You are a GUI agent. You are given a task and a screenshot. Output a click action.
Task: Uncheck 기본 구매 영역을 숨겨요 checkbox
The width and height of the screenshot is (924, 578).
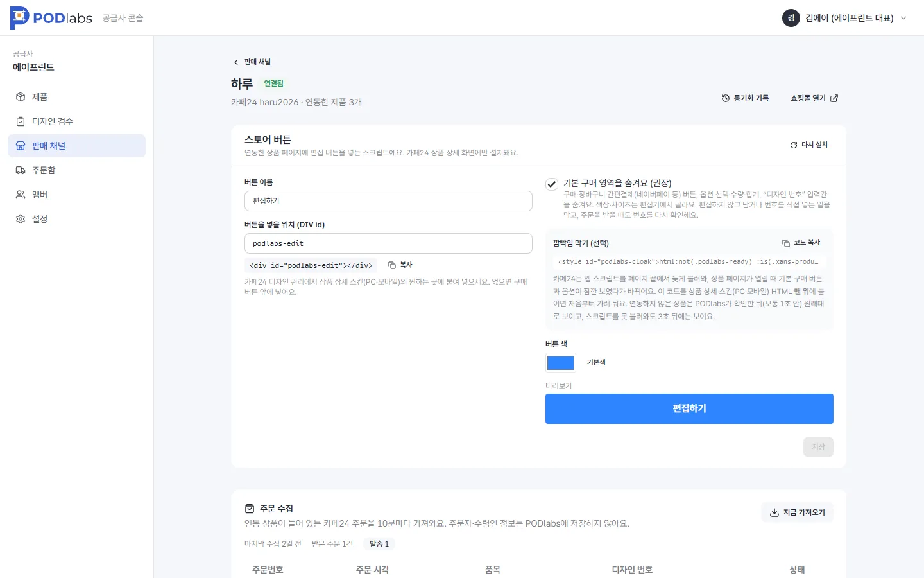pyautogui.click(x=552, y=184)
